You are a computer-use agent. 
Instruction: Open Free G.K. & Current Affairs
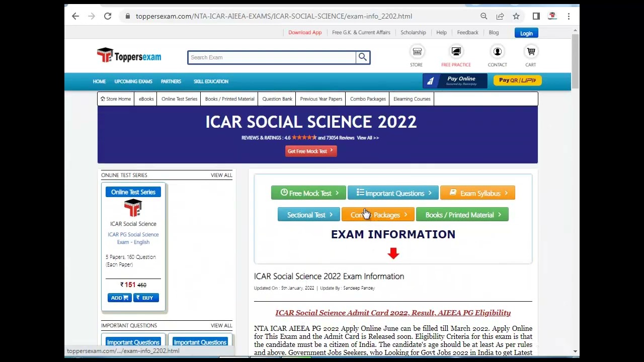(x=361, y=32)
